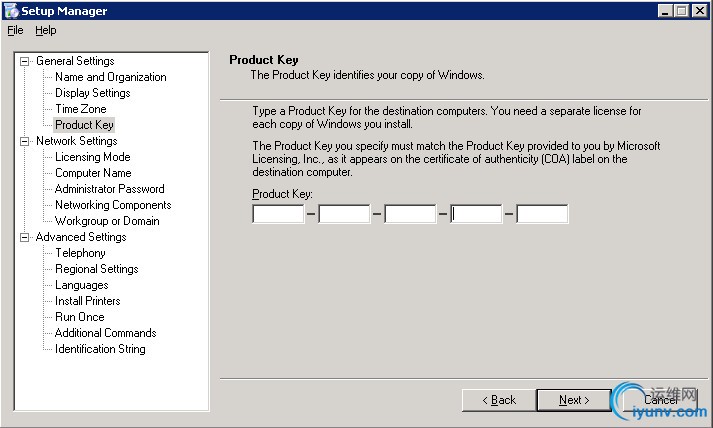
Task: Open Regional Settings in the tree
Action: [96, 269]
